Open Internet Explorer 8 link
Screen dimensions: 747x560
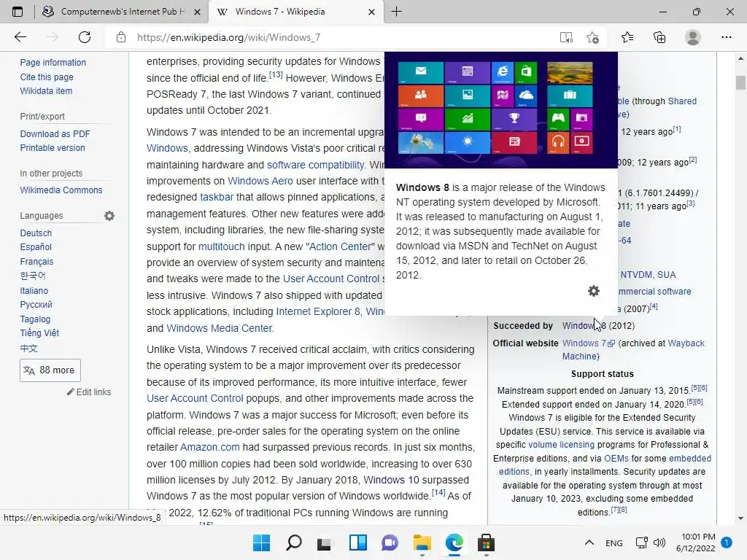pyautogui.click(x=318, y=311)
